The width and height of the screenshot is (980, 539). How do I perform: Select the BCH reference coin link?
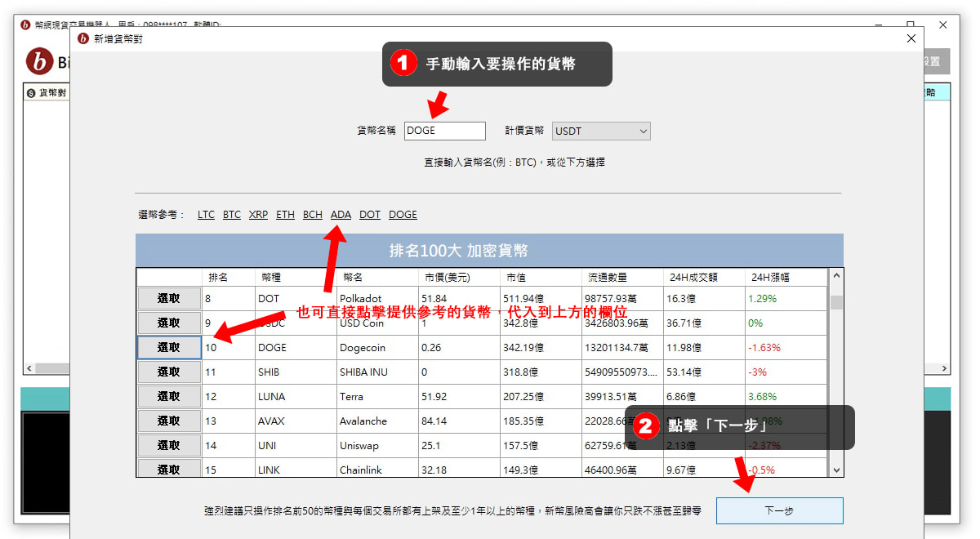313,215
